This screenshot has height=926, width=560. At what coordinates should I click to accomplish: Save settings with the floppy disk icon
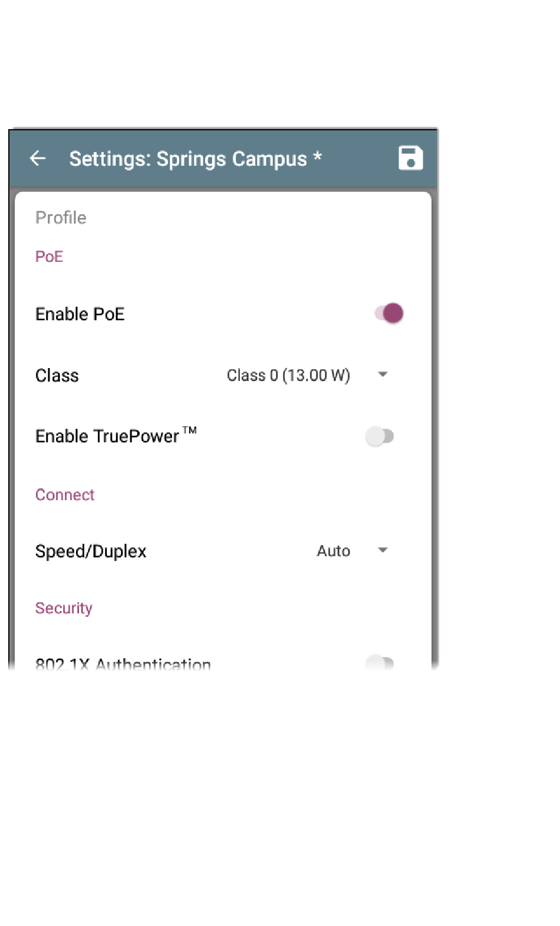pos(410,158)
